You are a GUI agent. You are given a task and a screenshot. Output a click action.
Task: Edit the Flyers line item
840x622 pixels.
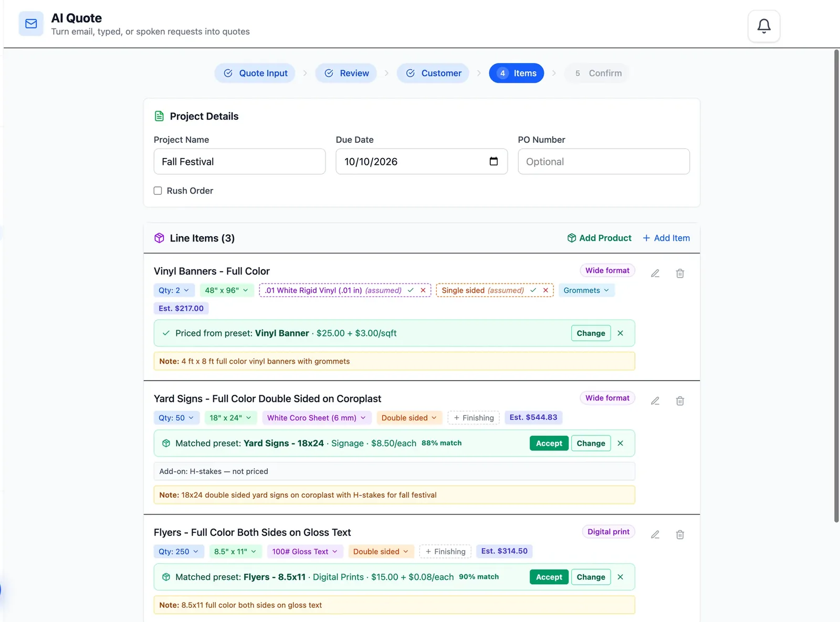(655, 535)
